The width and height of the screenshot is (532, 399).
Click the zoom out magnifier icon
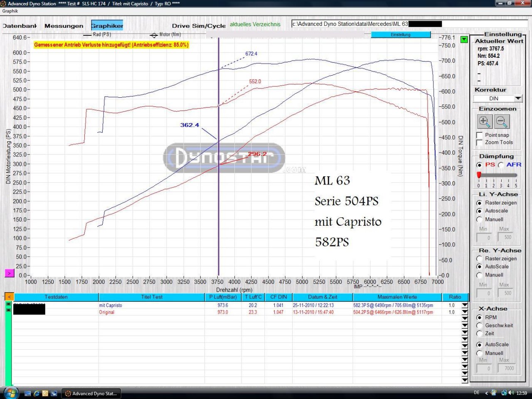pos(502,122)
